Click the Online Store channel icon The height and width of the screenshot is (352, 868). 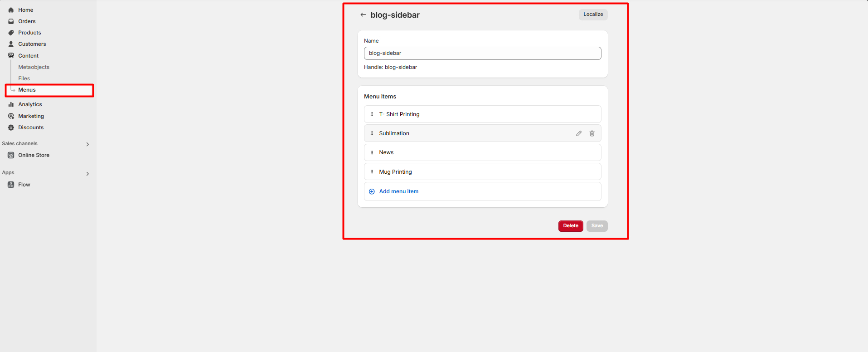click(x=11, y=155)
